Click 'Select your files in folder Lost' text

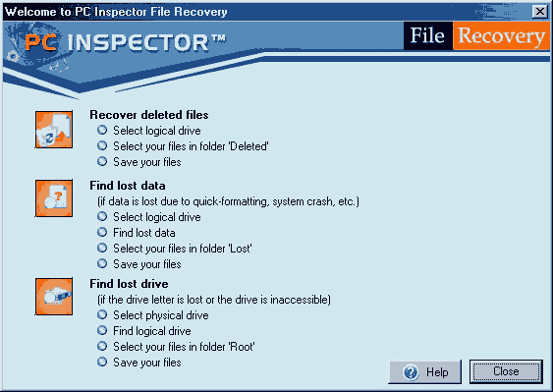tap(183, 249)
